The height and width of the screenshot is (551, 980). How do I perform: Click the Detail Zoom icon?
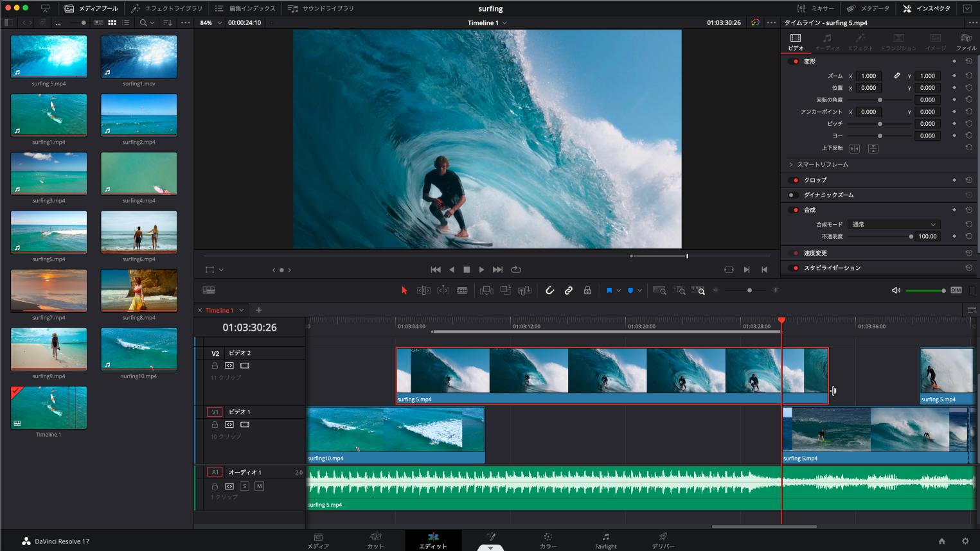(679, 290)
